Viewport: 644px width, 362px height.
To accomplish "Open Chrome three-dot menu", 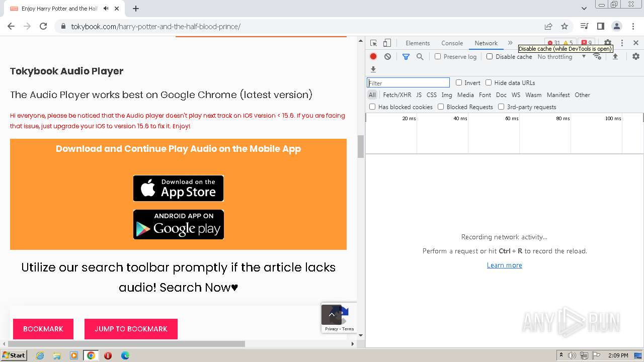I will coord(632,26).
